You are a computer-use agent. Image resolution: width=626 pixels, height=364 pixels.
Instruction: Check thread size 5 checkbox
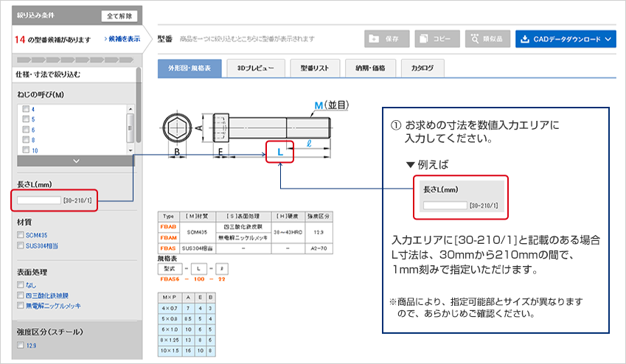[x=26, y=119]
